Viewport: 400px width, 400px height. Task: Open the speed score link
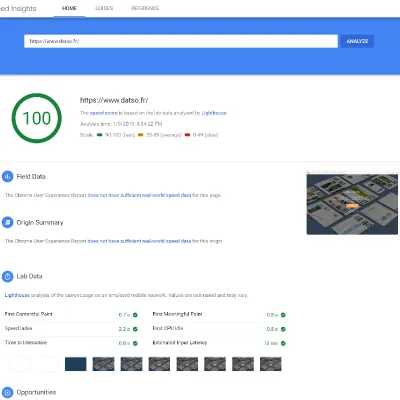[104, 113]
